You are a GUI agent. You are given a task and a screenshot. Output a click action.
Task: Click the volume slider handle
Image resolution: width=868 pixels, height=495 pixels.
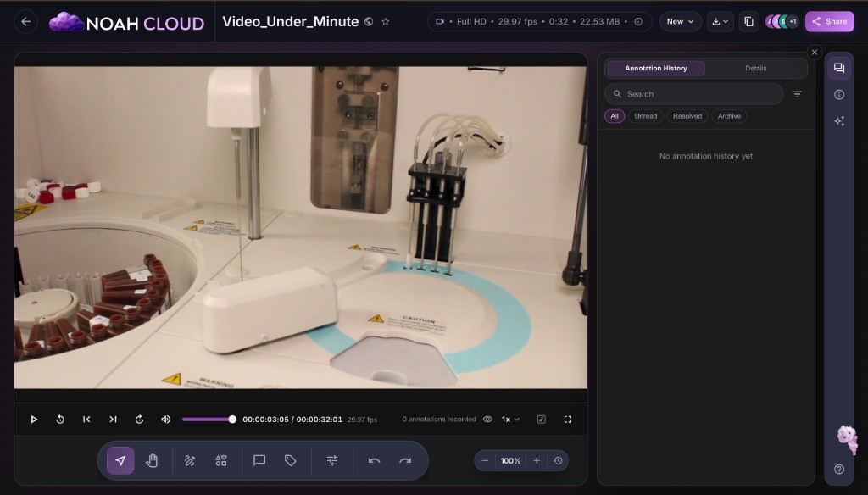pyautogui.click(x=232, y=420)
